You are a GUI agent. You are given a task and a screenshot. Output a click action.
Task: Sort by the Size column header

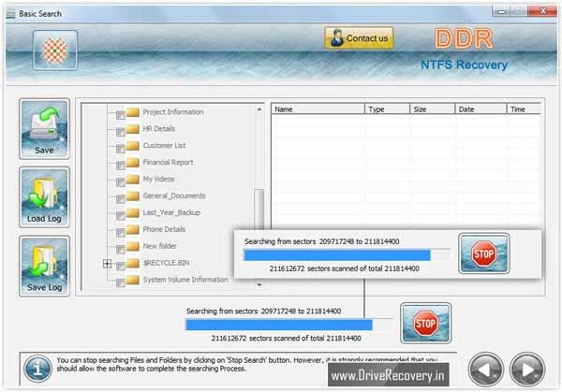[433, 109]
